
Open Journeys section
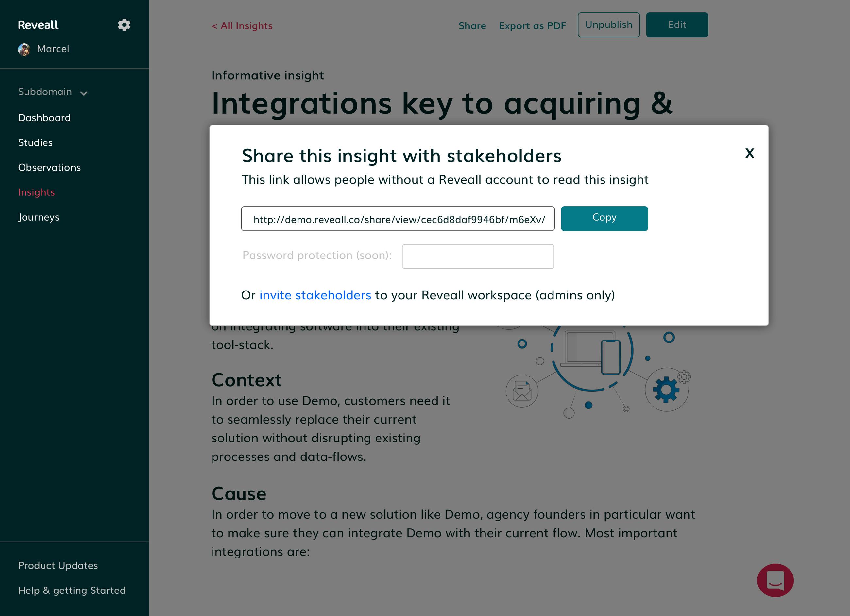(39, 217)
